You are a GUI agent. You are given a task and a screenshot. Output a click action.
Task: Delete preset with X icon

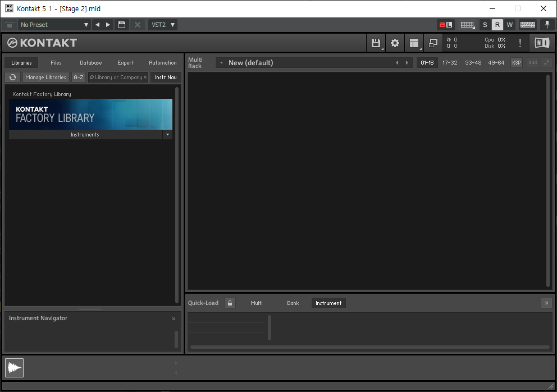[138, 25]
